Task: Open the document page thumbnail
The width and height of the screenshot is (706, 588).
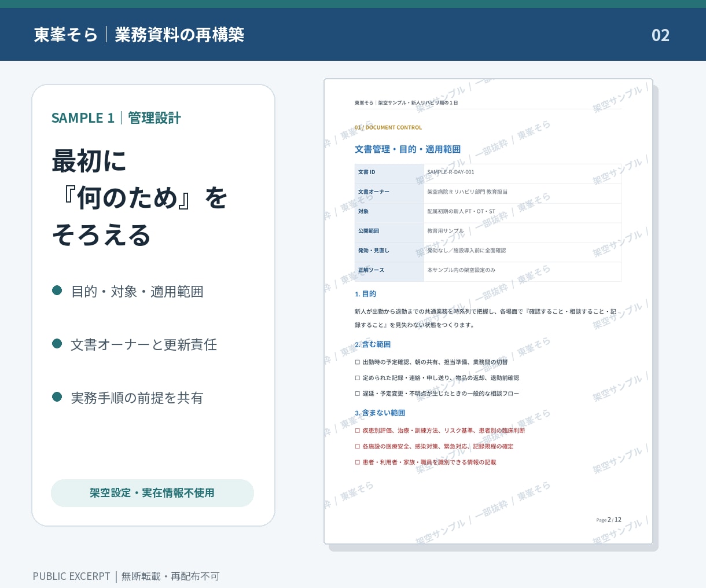Action: [x=488, y=311]
